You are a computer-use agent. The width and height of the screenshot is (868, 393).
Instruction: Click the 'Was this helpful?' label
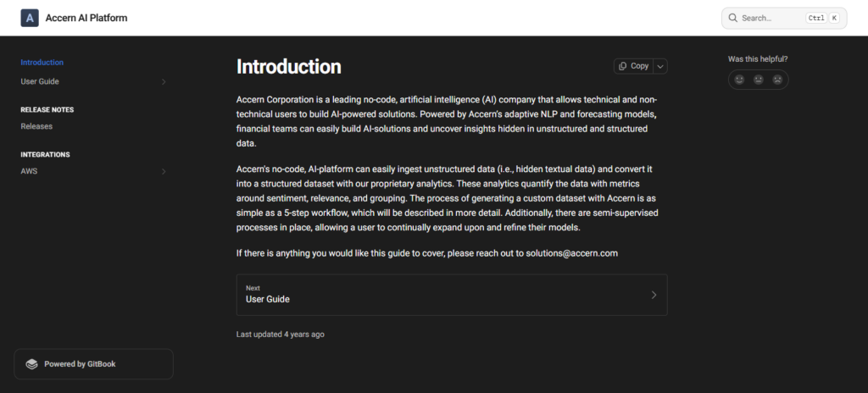click(x=758, y=58)
